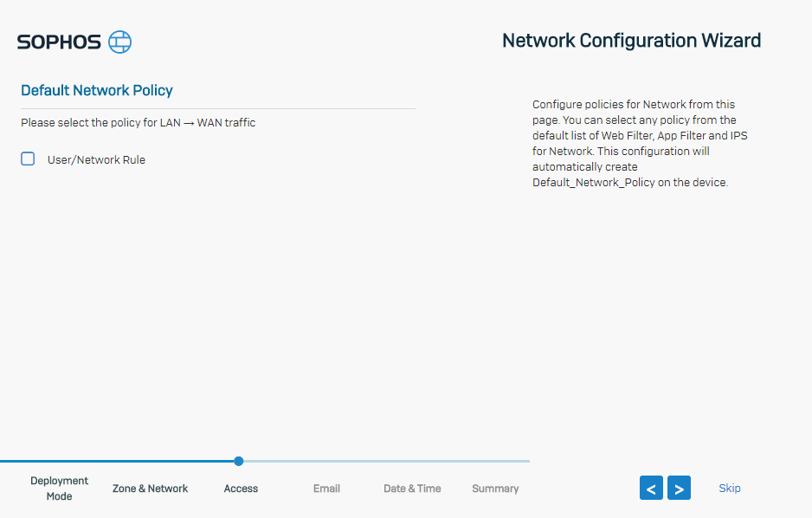Click the SOPHOS wordmark logo

click(59, 42)
